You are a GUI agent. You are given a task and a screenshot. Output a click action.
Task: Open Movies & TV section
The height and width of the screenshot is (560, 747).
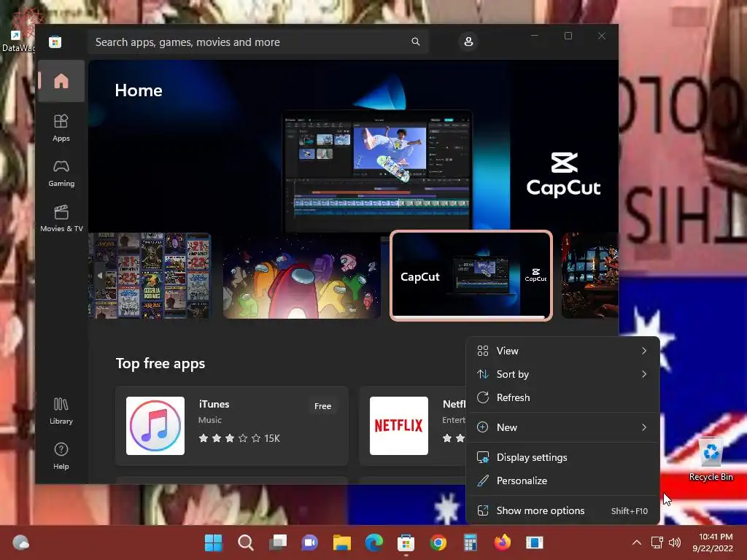[61, 218]
